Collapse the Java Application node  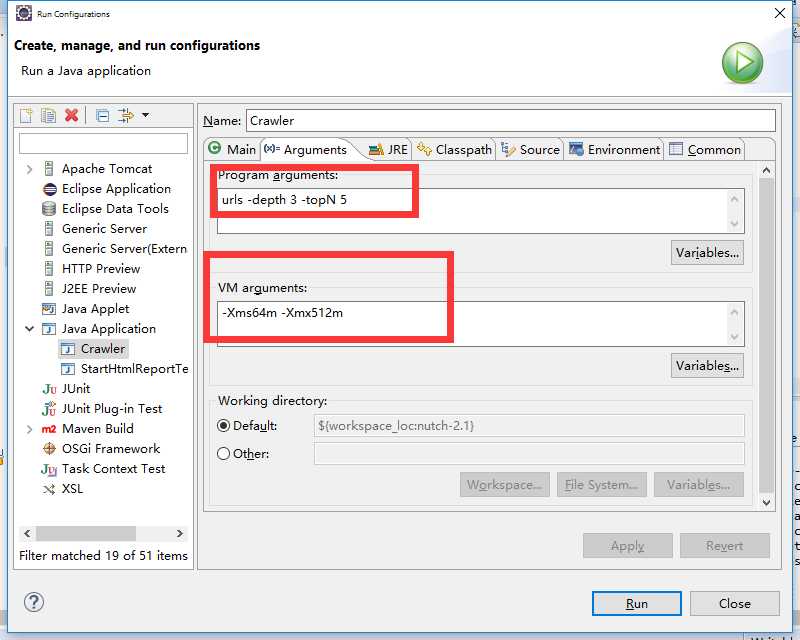click(29, 329)
